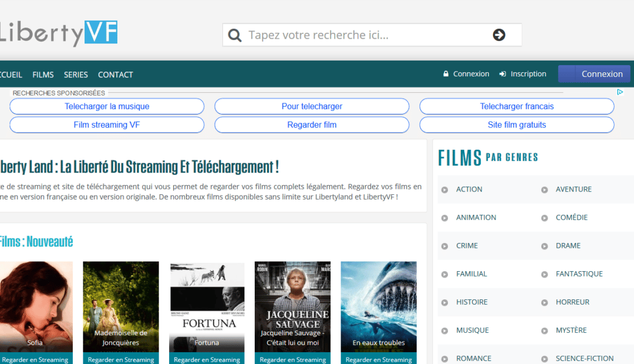Click the bullet icon next to MUSIQUE
The image size is (634, 364).
coord(445,331)
